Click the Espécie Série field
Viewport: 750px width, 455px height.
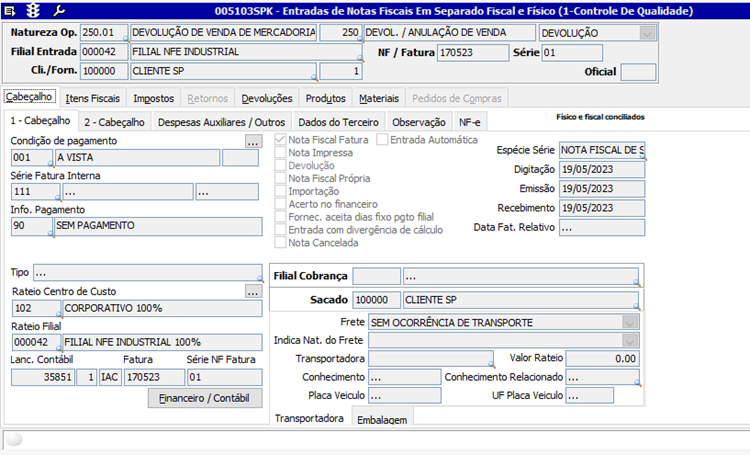[602, 150]
